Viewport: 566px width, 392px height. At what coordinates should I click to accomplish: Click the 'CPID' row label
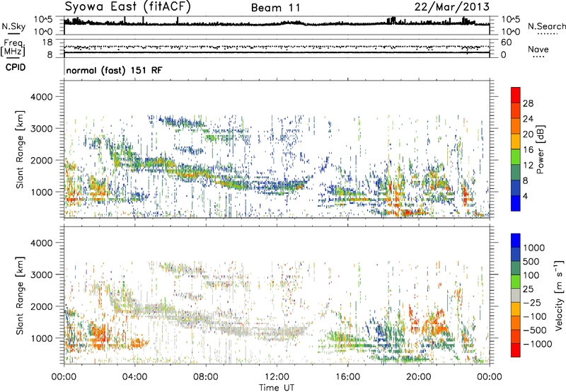click(16, 67)
